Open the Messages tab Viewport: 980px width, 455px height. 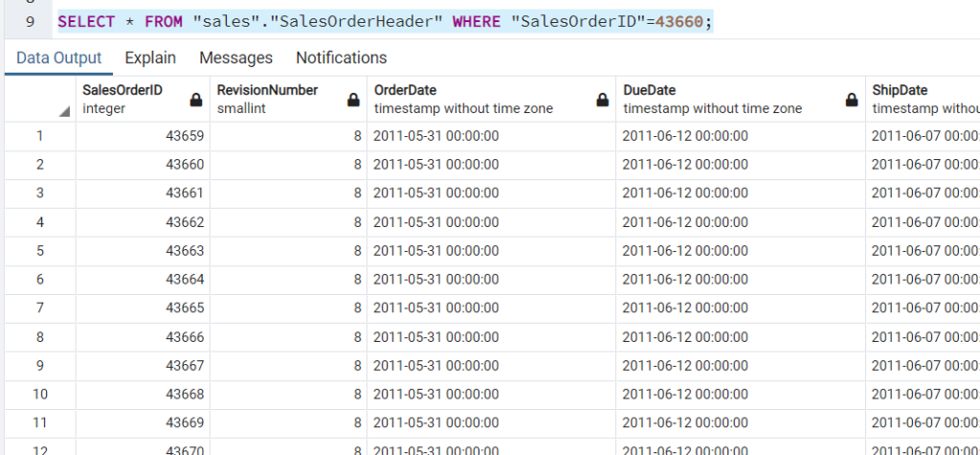(x=235, y=58)
